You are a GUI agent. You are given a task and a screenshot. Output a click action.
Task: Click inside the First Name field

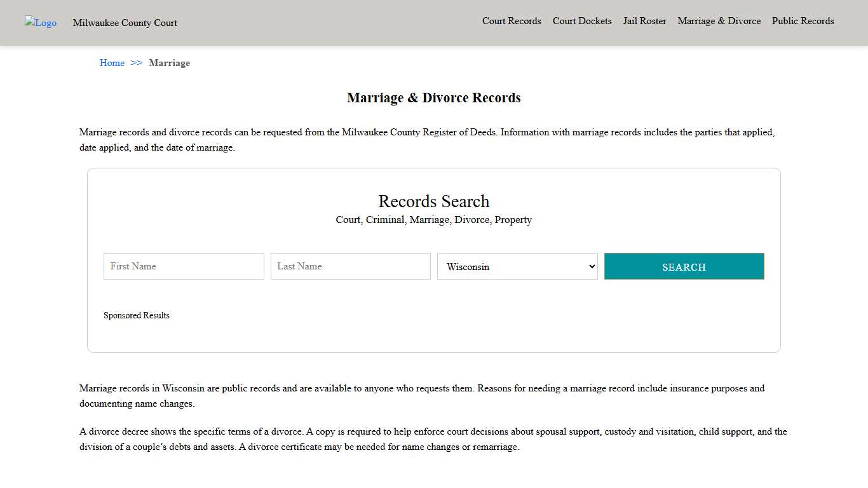183,266
